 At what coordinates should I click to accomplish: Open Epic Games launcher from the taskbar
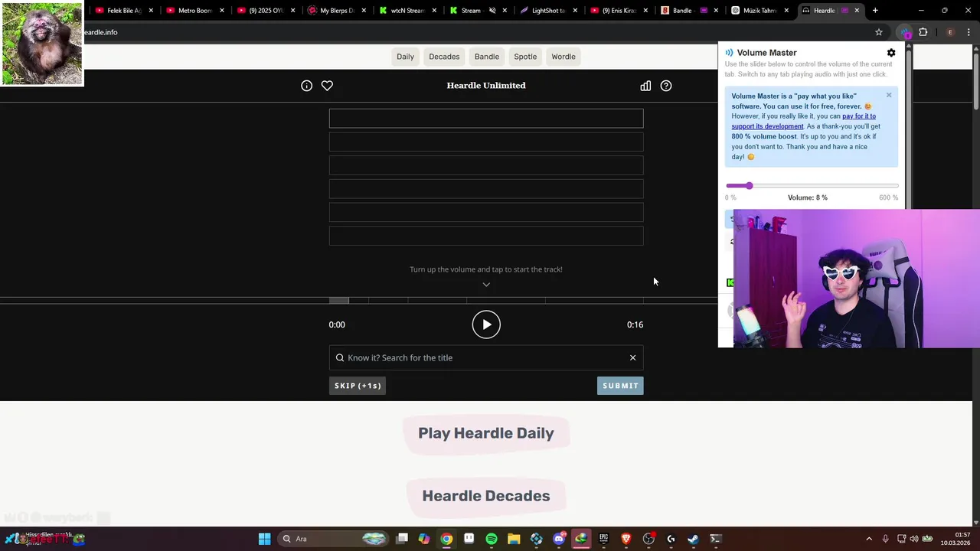pos(603,539)
